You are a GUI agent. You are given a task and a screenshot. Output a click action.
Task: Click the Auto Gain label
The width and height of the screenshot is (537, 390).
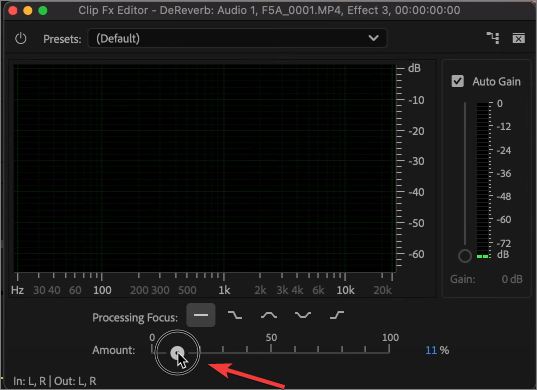click(x=496, y=81)
